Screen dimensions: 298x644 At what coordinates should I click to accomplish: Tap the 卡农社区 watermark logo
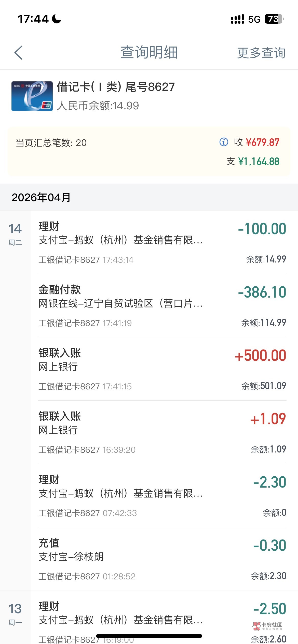tap(267, 626)
